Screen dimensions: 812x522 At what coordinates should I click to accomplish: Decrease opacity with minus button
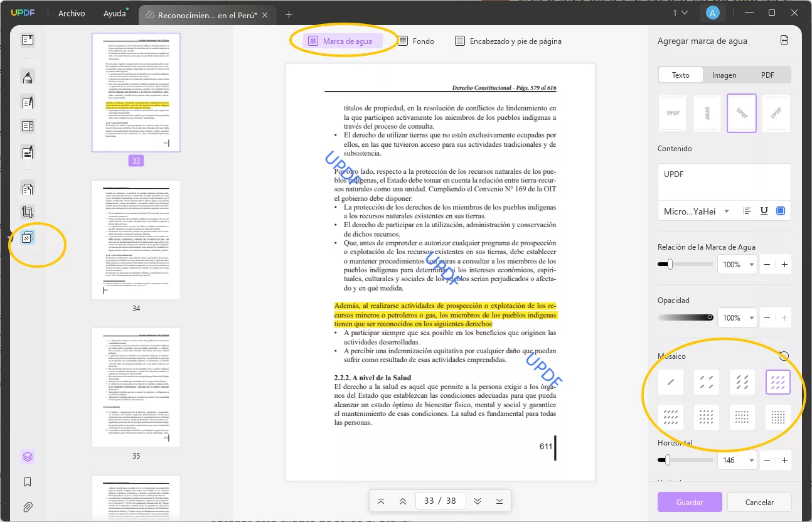(767, 318)
